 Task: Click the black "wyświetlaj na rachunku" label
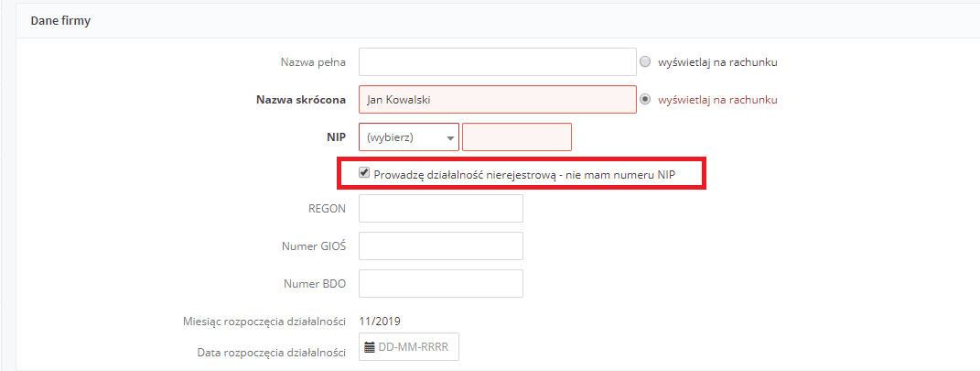click(x=717, y=62)
